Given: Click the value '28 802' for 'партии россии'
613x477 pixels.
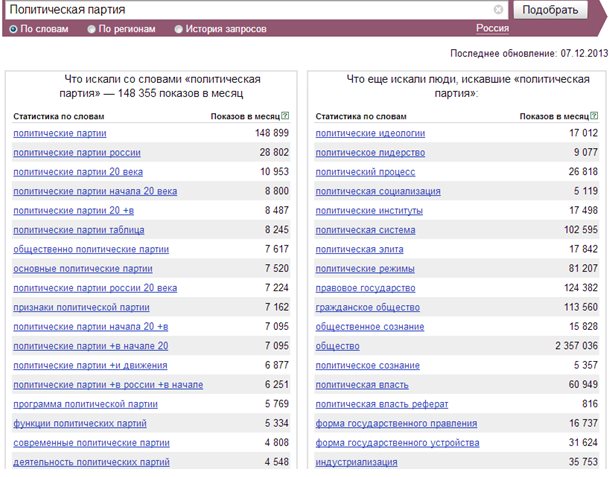Looking at the screenshot, I should (x=274, y=152).
